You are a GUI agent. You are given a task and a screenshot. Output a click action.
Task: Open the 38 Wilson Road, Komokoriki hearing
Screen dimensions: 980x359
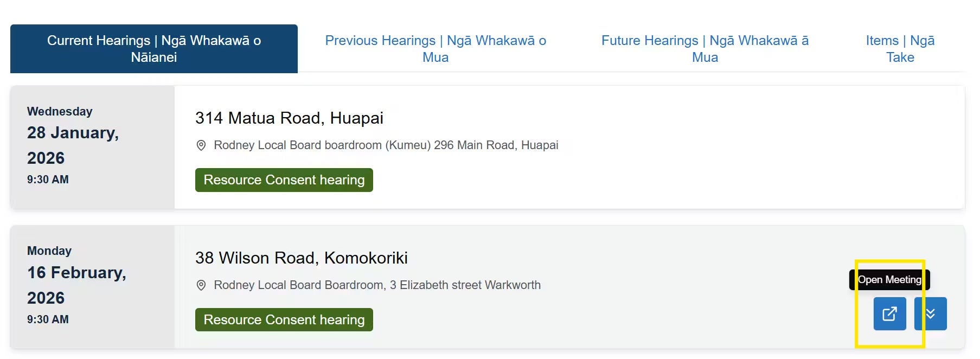(x=302, y=258)
